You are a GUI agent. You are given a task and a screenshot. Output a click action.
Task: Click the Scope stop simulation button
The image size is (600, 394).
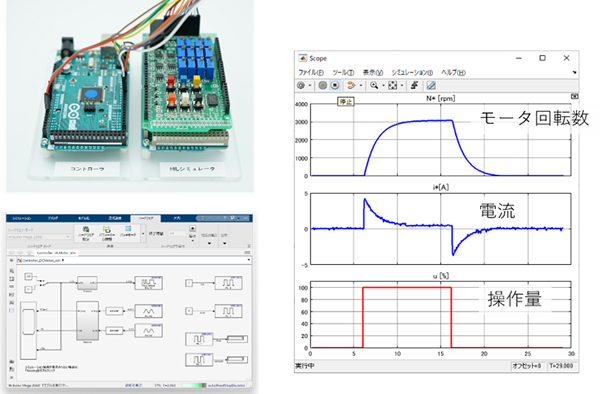point(335,85)
